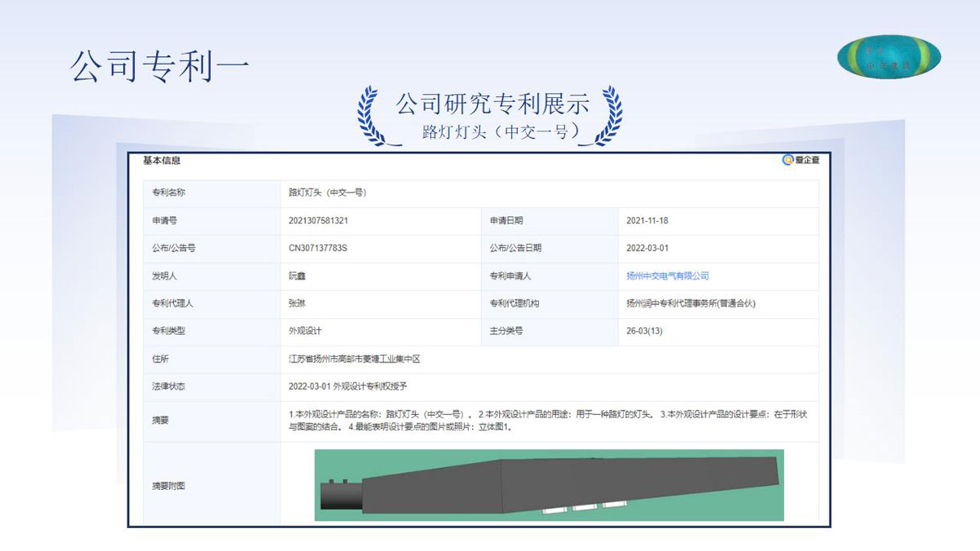Click the 专利申请人 label
The image size is (980, 551).
point(510,276)
